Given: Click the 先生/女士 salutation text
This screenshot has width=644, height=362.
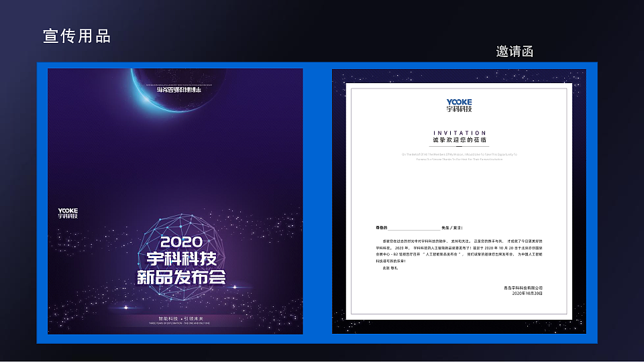Looking at the screenshot, I should (452, 228).
